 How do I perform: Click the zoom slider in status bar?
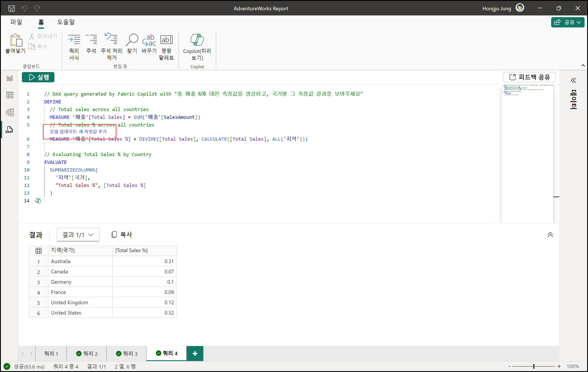(x=534, y=366)
